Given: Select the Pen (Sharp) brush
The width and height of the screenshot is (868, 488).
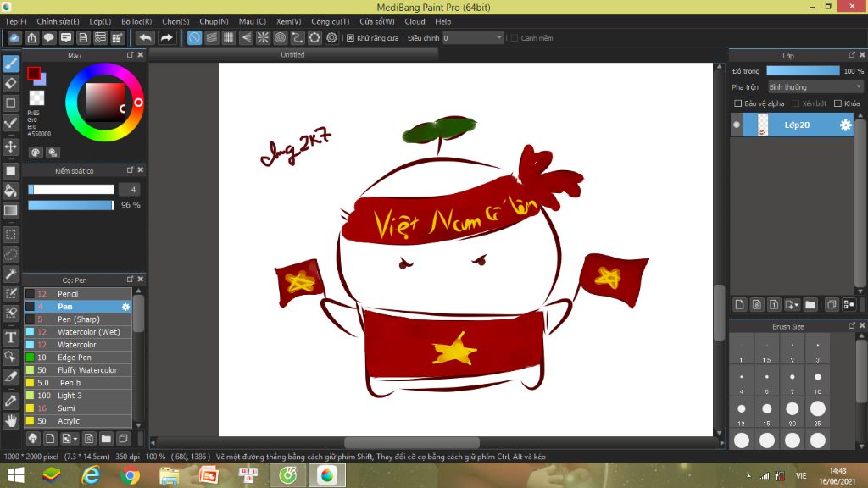Looking at the screenshot, I should tap(78, 319).
